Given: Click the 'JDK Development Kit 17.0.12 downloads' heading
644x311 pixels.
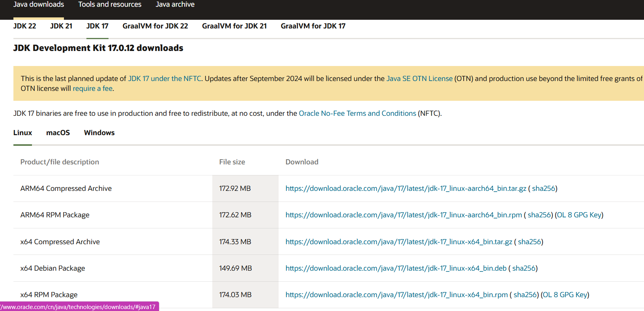Looking at the screenshot, I should 98,48.
